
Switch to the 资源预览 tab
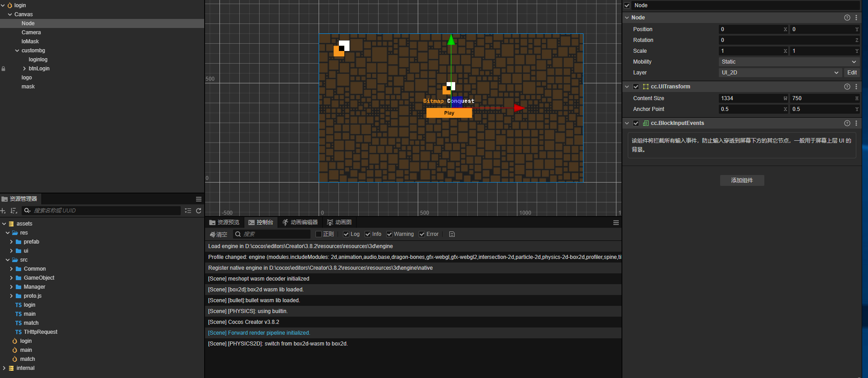224,222
